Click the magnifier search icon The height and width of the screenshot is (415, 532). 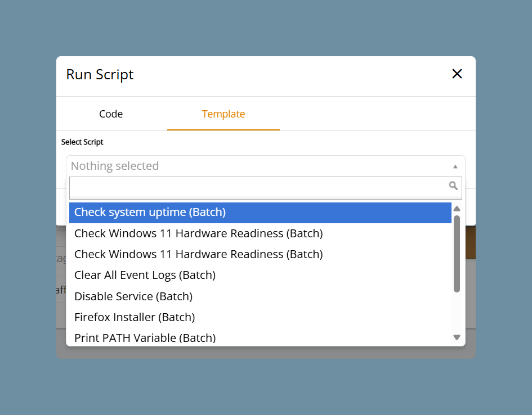point(453,186)
